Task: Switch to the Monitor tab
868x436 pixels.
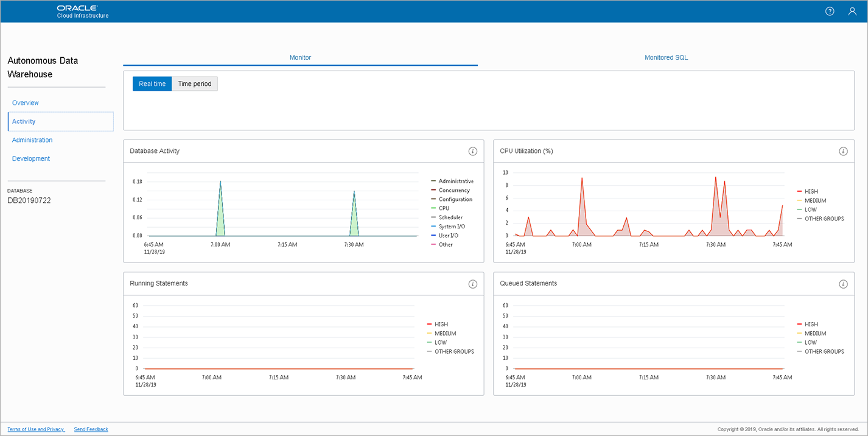Action: tap(300, 57)
